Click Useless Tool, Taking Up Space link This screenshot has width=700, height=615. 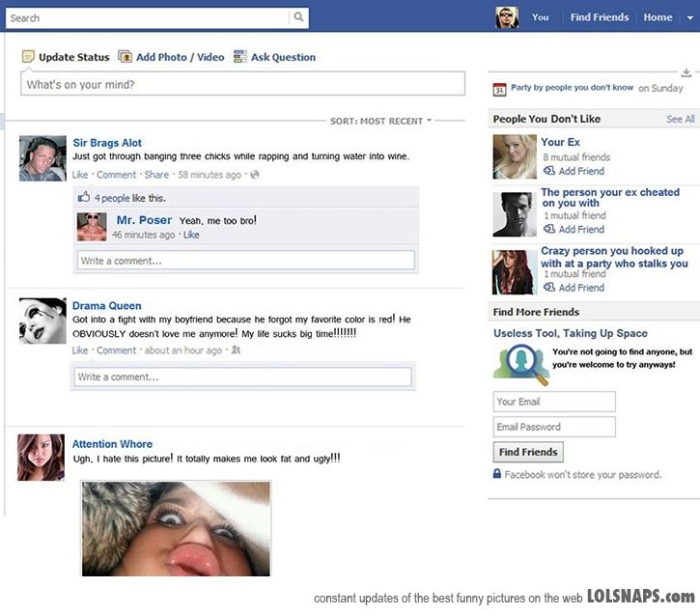coord(570,333)
